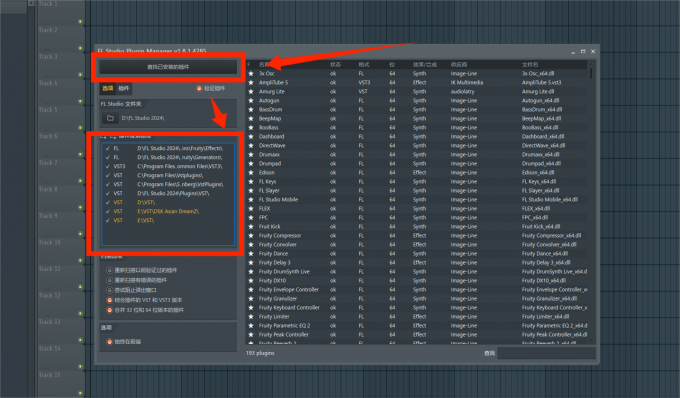The width and height of the screenshot is (680, 398).
Task: Toggle favorite star for Edison
Action: (x=251, y=173)
